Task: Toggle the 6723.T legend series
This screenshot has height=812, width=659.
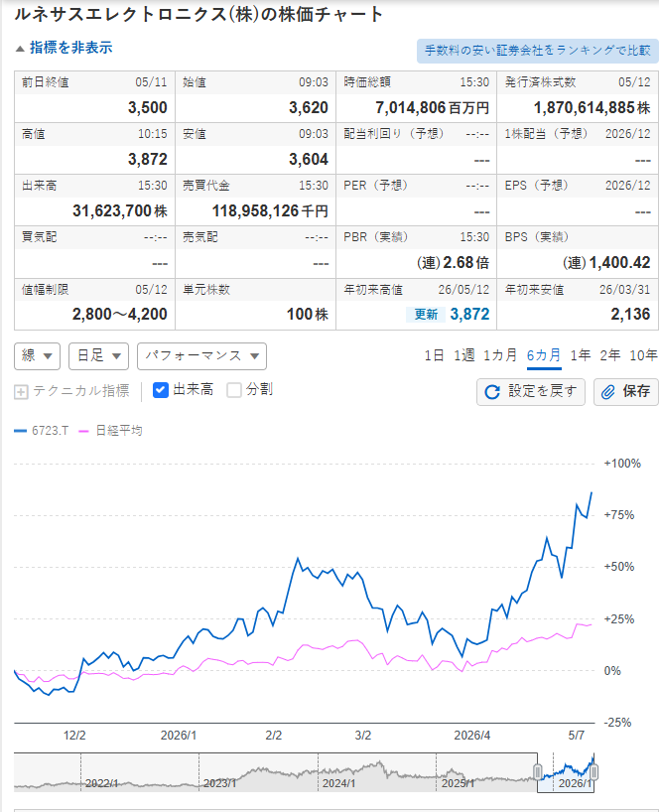Action: pyautogui.click(x=42, y=431)
